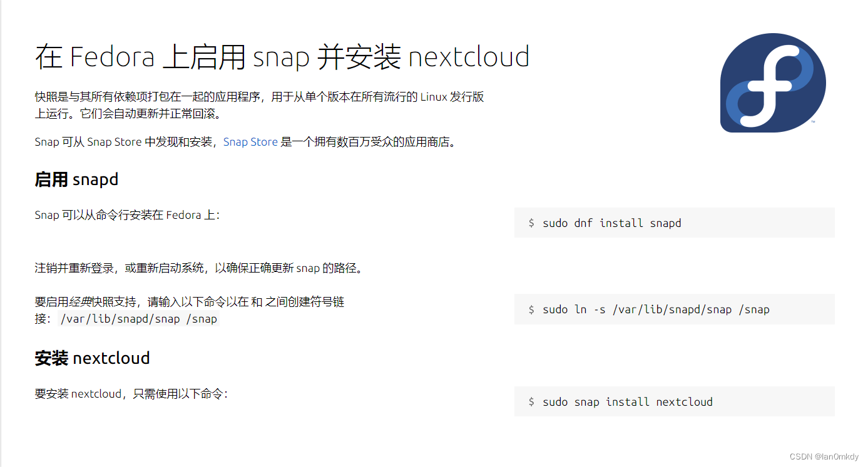Select the "sudo snap install nextcloud" command box
Viewport: 868px width, 467px height.
point(674,401)
